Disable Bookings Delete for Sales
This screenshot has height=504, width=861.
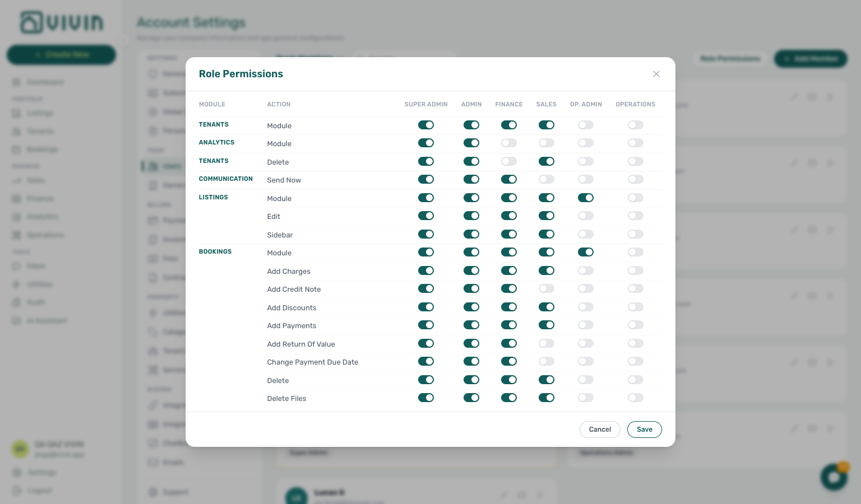click(547, 380)
